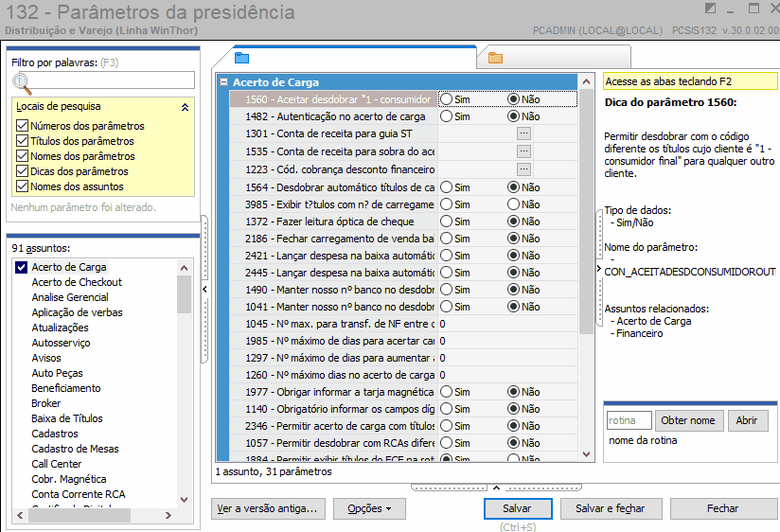Open ellipsis button for parameter 1535

(523, 151)
